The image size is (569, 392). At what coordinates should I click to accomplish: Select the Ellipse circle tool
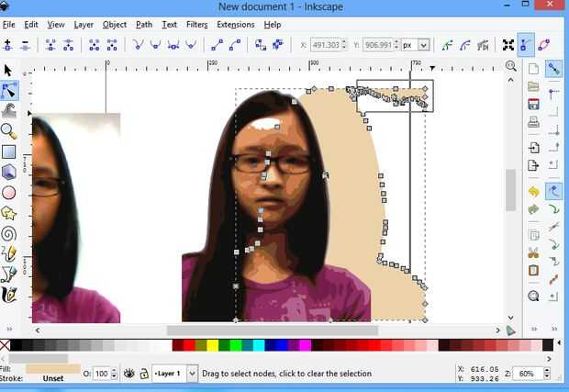pyautogui.click(x=8, y=193)
